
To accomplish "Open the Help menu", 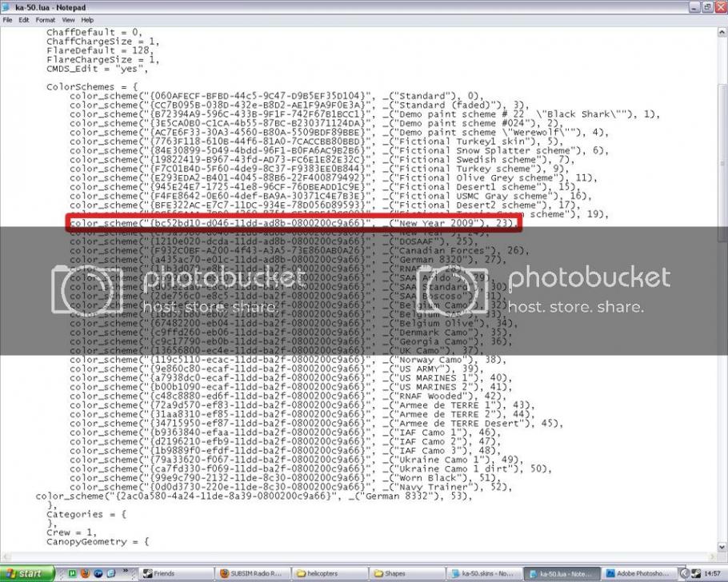I will coord(87,19).
